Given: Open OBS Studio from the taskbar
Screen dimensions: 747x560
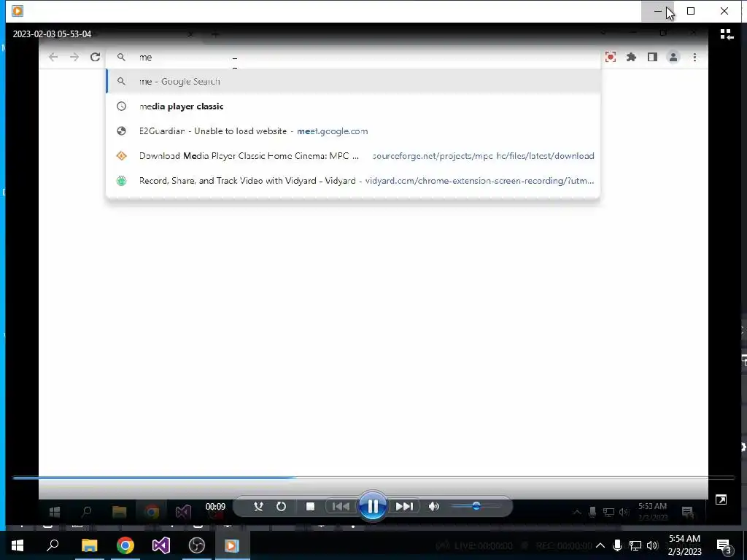Looking at the screenshot, I should tap(197, 545).
